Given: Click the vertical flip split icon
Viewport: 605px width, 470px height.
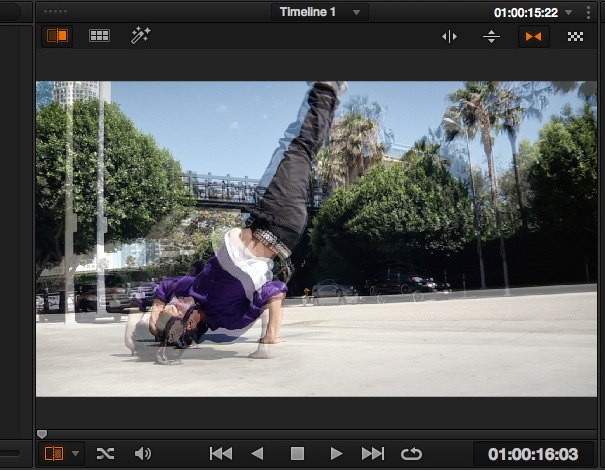Looking at the screenshot, I should click(x=491, y=37).
